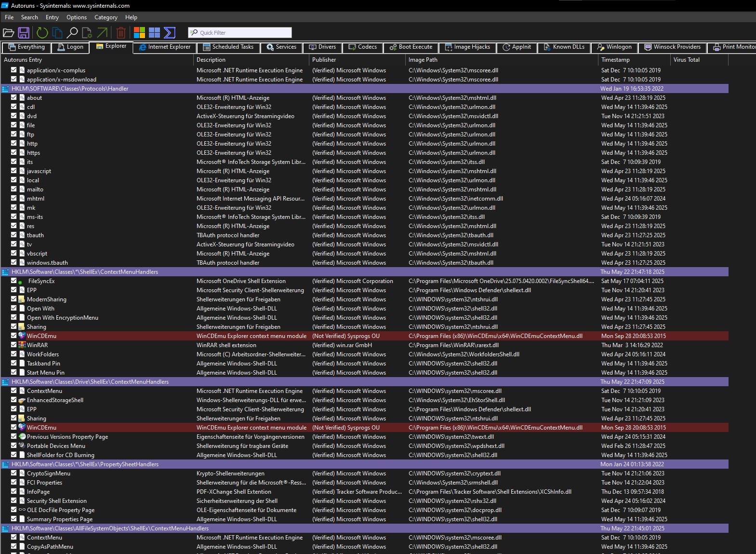Viewport: 756px width, 554px height.
Task: Click the Sigma VirusTotal toolbar icon
Action: tap(170, 33)
